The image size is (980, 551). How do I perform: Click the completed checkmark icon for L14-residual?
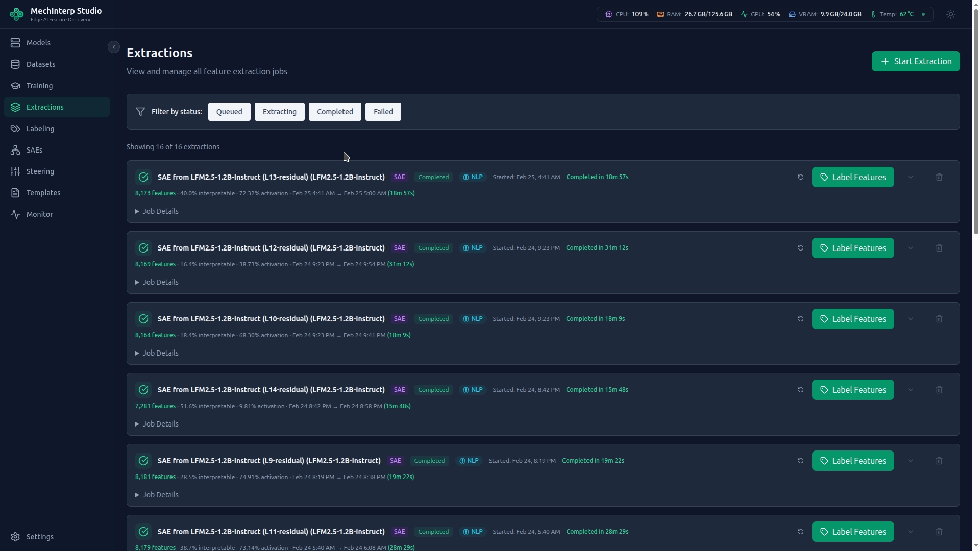pyautogui.click(x=143, y=390)
